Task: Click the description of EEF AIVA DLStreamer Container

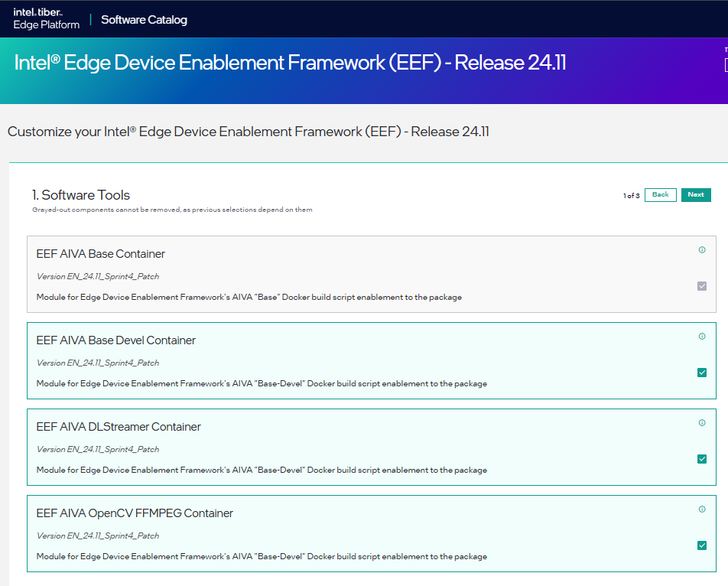Action: pos(262,470)
